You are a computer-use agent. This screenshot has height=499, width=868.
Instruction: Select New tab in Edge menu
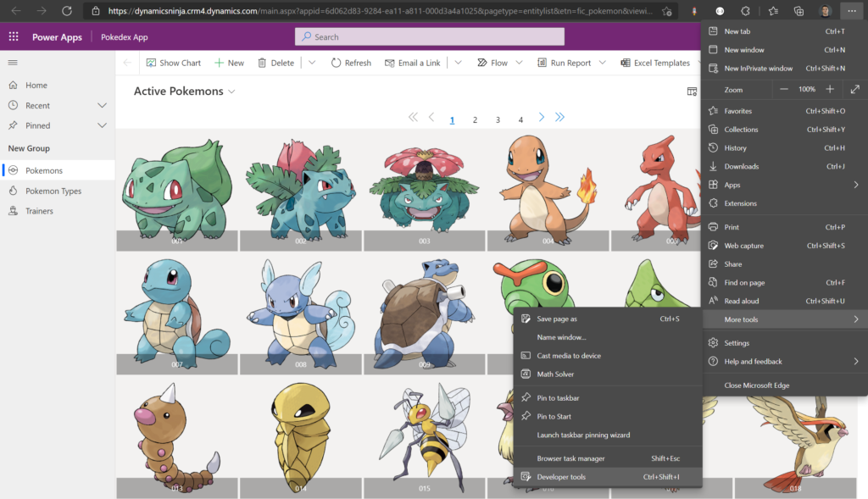(784, 31)
